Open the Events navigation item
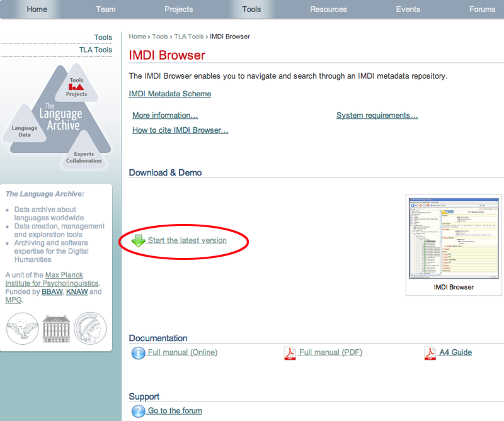The height and width of the screenshot is (421, 504). click(408, 9)
